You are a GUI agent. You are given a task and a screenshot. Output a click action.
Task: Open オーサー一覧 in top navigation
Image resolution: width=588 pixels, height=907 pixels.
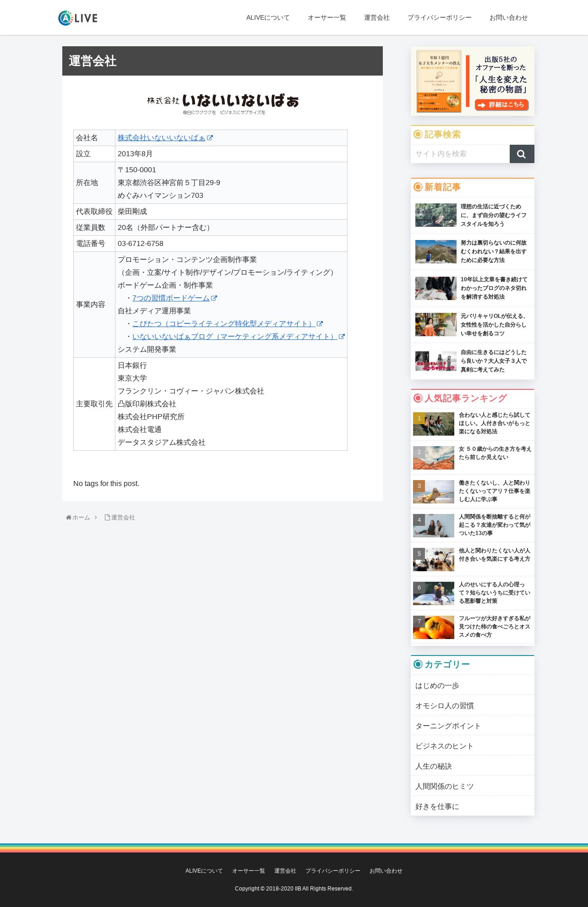[x=327, y=18]
